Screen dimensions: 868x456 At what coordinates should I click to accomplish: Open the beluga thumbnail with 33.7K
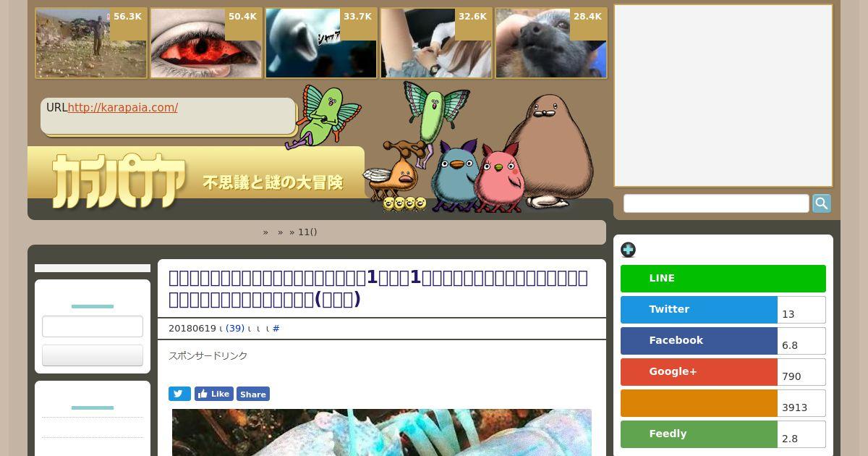[321, 43]
